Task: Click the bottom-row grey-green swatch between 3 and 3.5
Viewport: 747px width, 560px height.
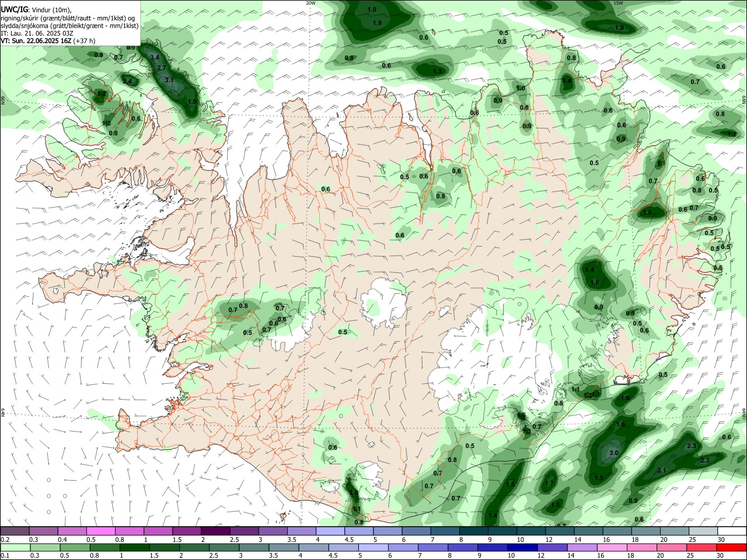Action: tap(254, 547)
